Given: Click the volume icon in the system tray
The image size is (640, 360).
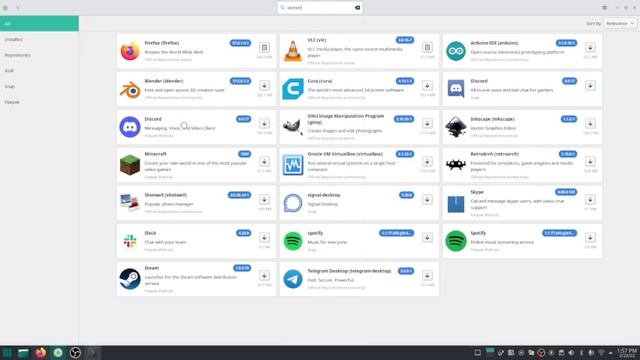Looking at the screenshot, I should click(x=571, y=353).
